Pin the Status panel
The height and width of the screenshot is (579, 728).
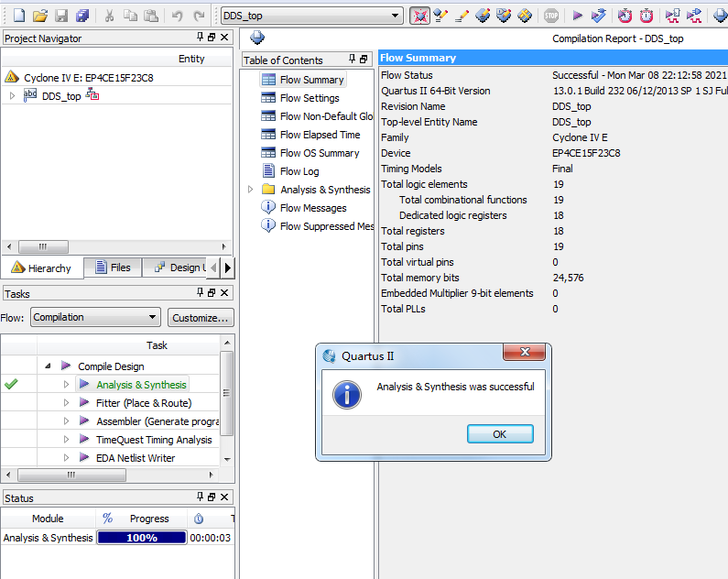pyautogui.click(x=200, y=497)
